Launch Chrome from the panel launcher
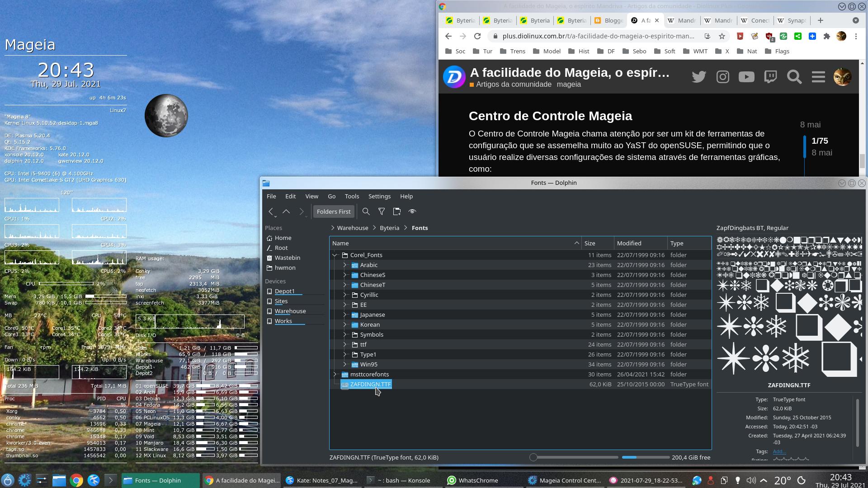This screenshot has height=488, width=868. (76, 480)
